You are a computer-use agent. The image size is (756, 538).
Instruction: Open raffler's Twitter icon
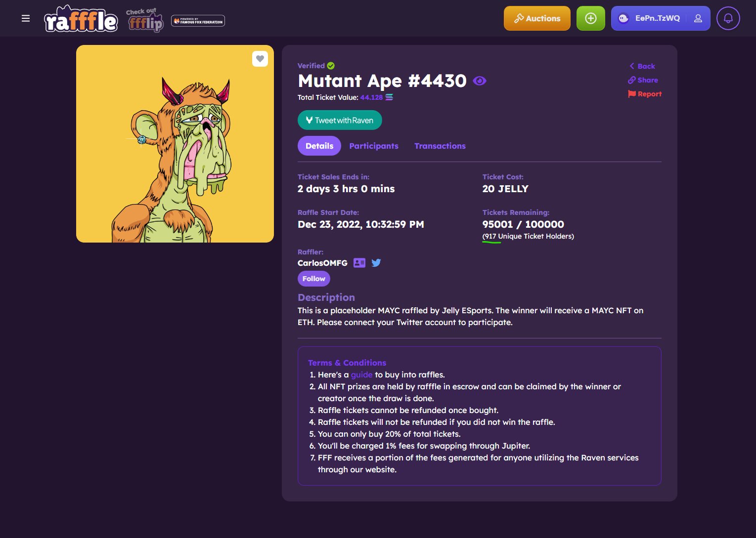[376, 263]
